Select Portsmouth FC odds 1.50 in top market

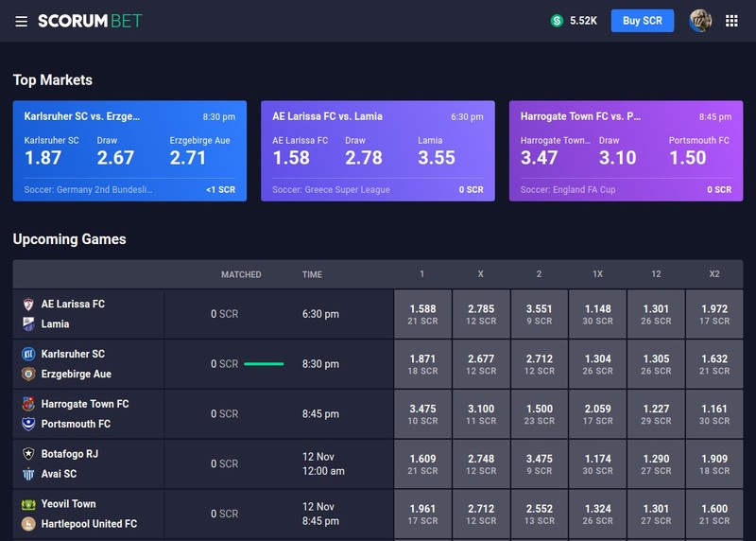tap(688, 158)
